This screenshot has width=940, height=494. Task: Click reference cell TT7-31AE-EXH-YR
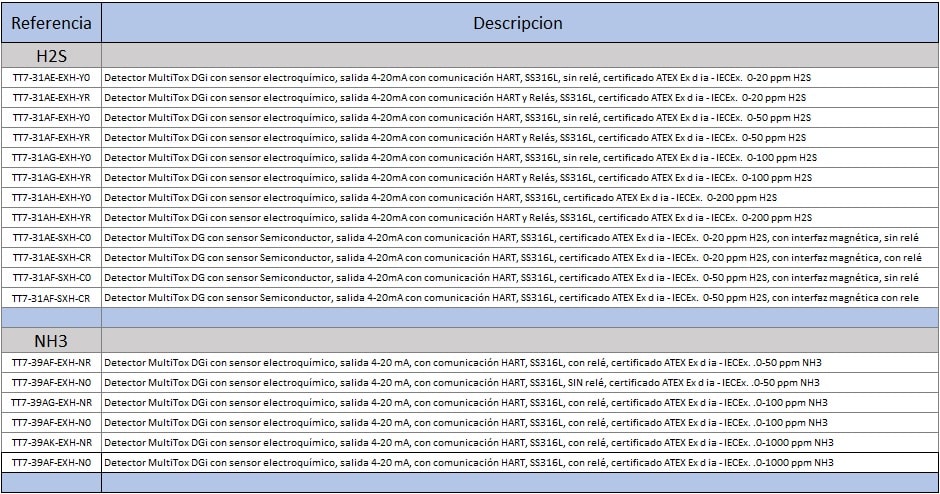[x=51, y=97]
